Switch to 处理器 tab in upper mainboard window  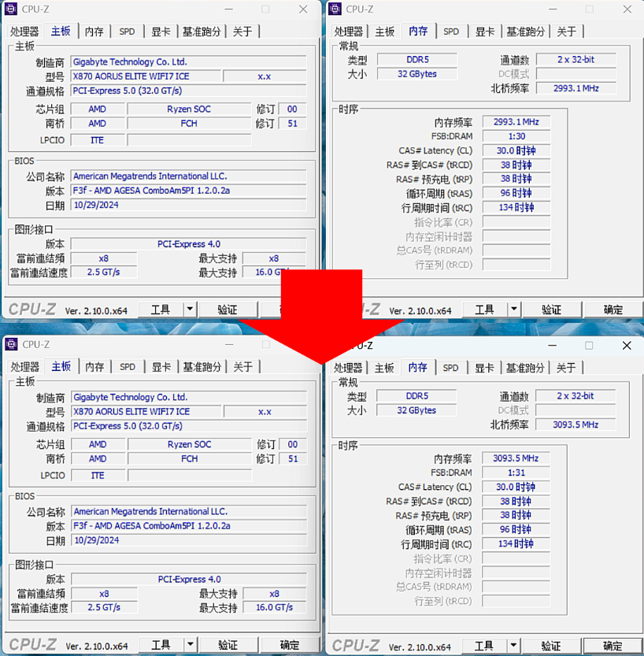(x=24, y=32)
